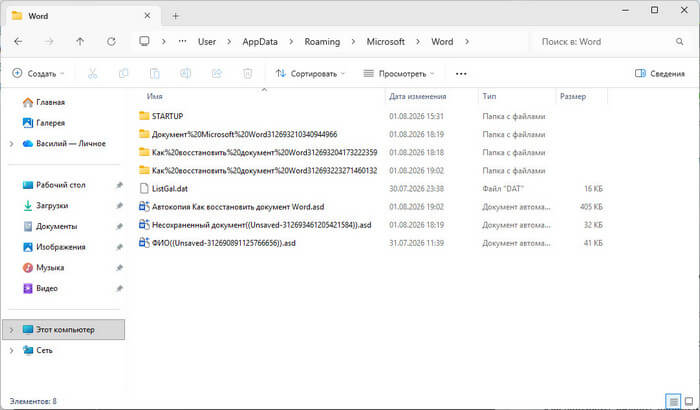Click the Copy icon in toolbar
The image size is (700, 410).
(x=124, y=74)
